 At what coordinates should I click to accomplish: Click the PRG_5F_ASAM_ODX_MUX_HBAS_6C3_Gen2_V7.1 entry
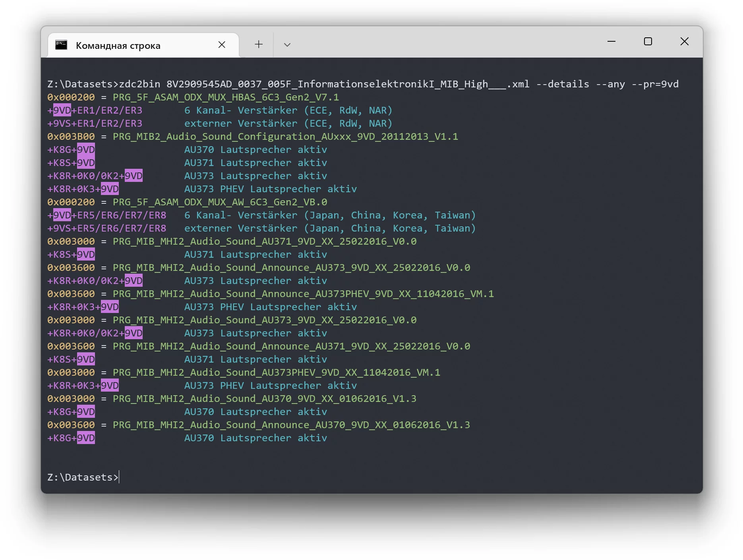click(225, 97)
